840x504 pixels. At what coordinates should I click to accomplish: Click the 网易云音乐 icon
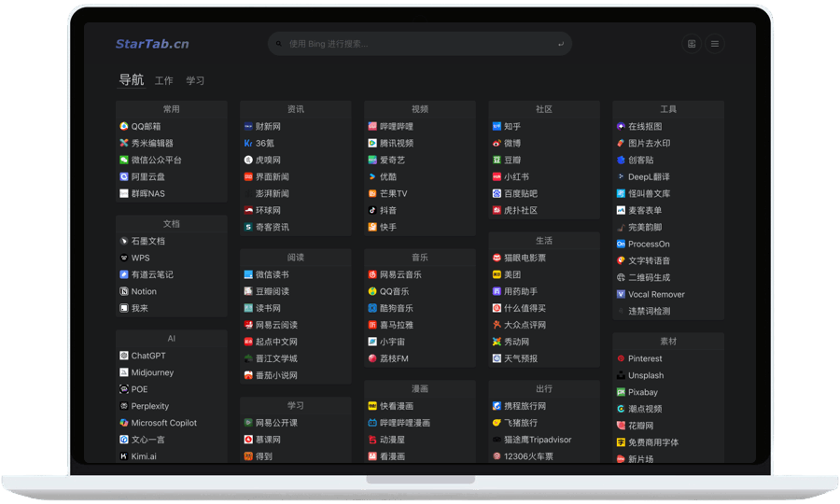click(x=372, y=274)
